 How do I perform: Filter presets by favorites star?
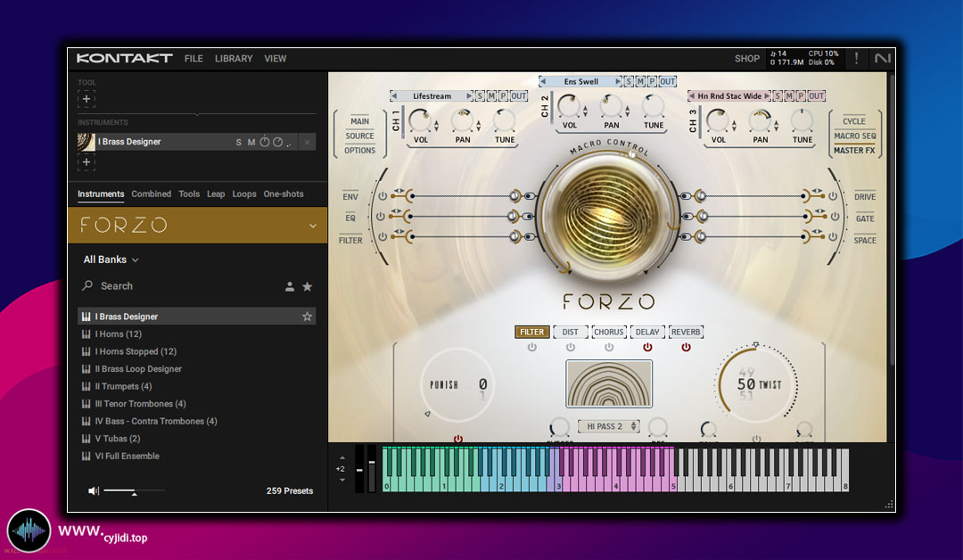pyautogui.click(x=307, y=286)
